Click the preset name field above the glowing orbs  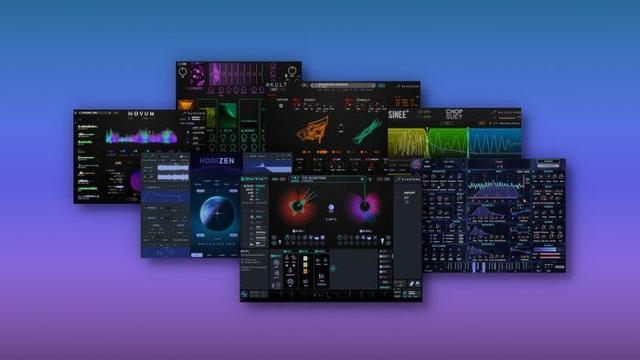pos(327,179)
